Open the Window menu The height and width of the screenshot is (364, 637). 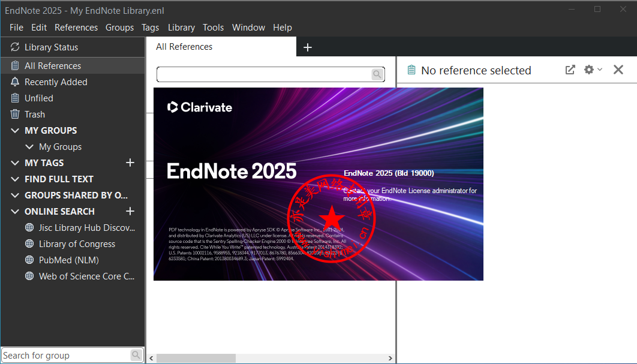[x=249, y=27]
